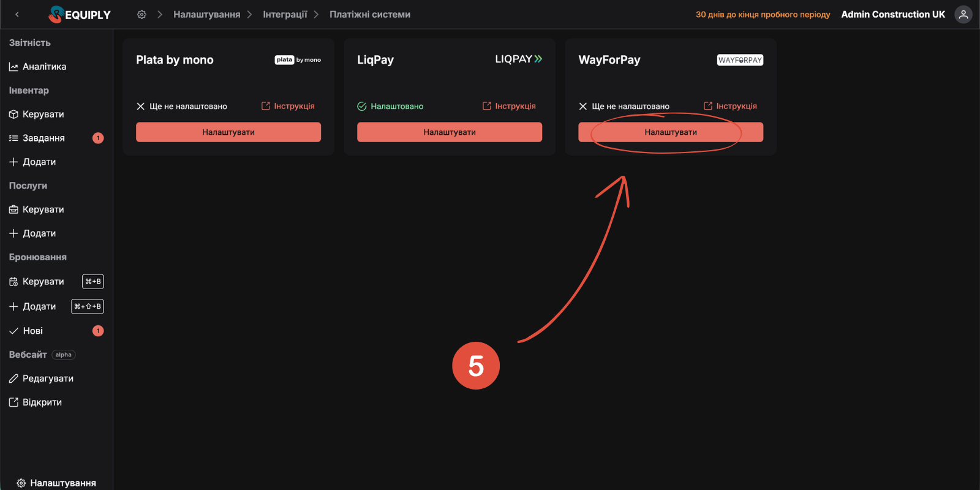Select Керувати under Інвентар
Screen dimensions: 980x490
(43, 115)
